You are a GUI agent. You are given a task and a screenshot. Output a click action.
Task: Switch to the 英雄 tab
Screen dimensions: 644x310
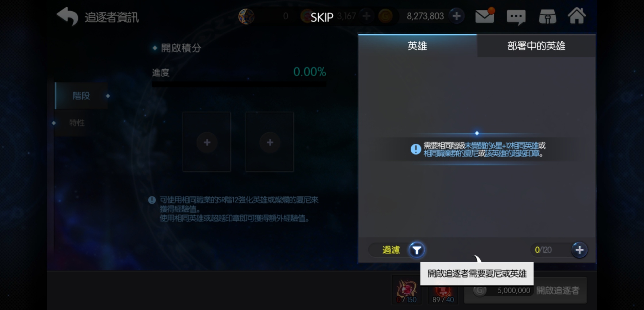point(417,46)
